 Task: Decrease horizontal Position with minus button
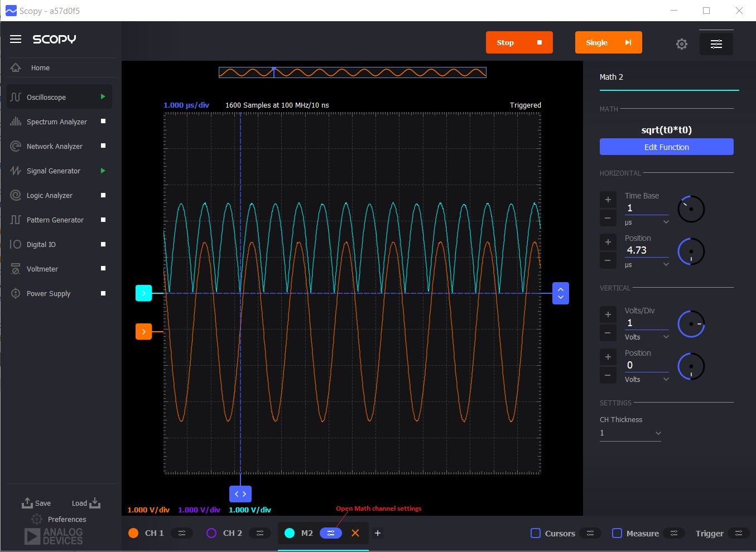608,260
